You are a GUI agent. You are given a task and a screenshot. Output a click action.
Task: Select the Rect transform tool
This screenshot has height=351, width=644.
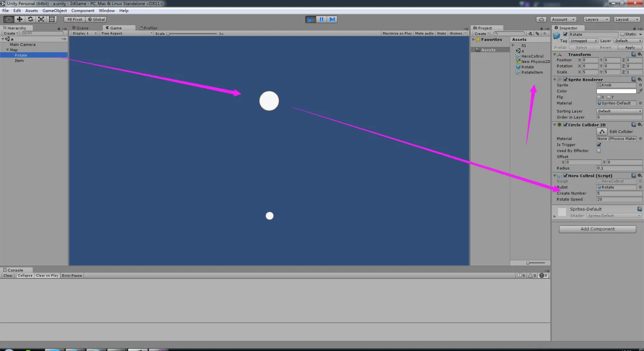pos(52,19)
